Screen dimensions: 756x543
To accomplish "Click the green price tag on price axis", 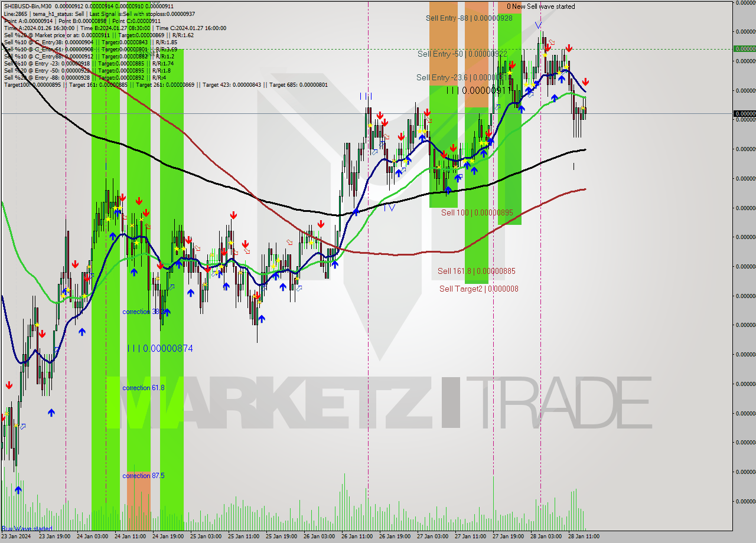I will point(745,49).
